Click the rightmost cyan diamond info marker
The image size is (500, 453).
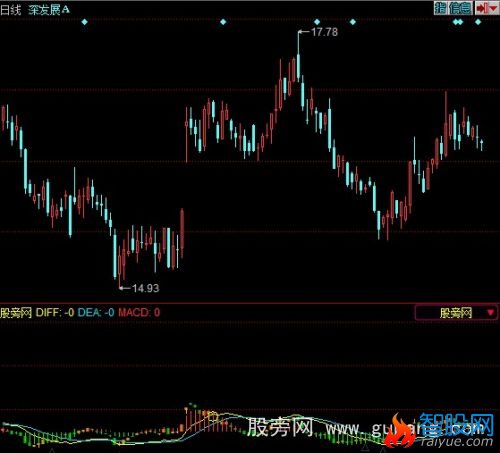click(x=478, y=22)
